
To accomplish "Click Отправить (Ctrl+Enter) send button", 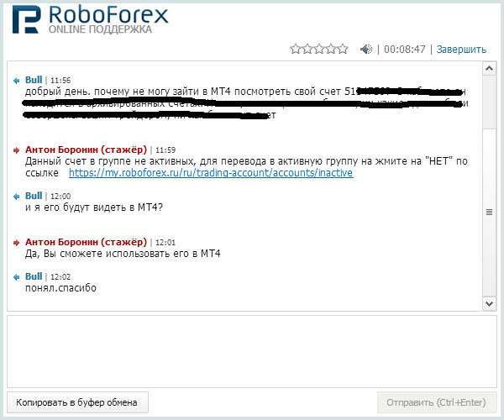I will tap(436, 402).
